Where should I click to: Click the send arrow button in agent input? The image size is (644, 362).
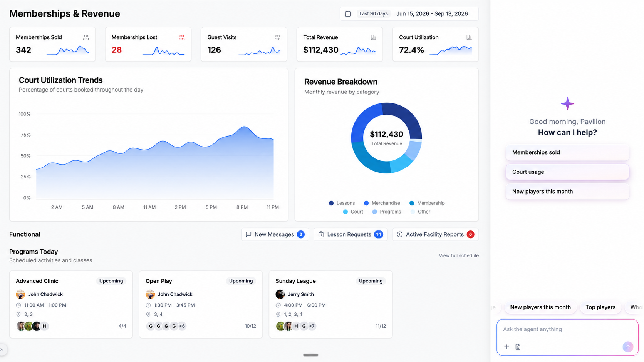tap(628, 347)
